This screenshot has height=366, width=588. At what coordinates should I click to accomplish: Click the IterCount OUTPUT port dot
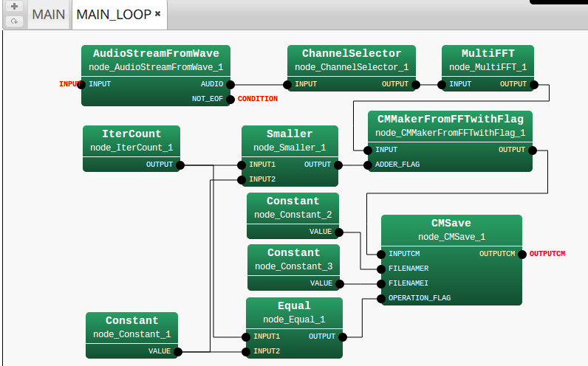point(181,165)
